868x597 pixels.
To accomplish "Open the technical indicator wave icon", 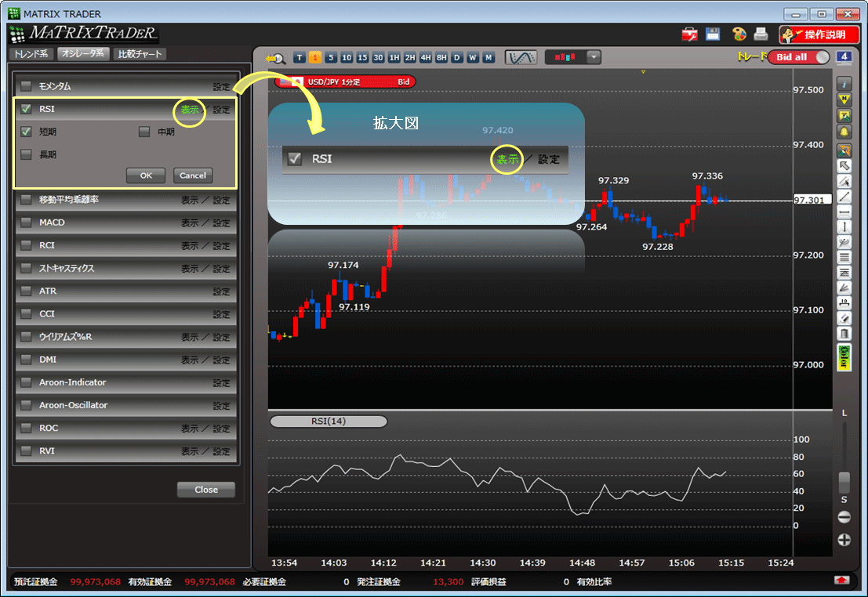I will [x=521, y=57].
